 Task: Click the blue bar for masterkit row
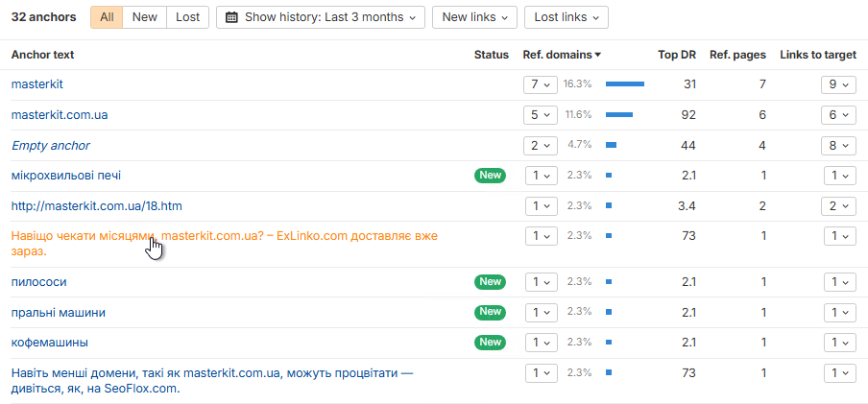click(x=624, y=84)
